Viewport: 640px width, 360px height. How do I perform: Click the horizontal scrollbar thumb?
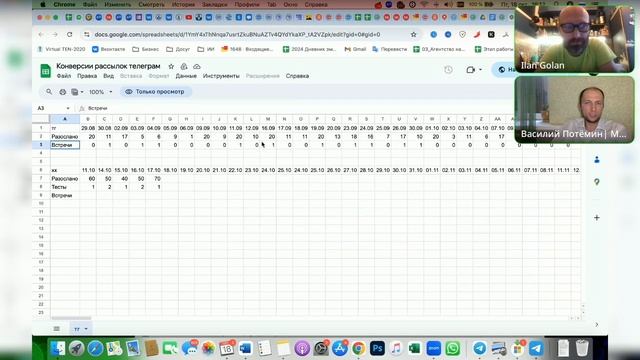71,318
